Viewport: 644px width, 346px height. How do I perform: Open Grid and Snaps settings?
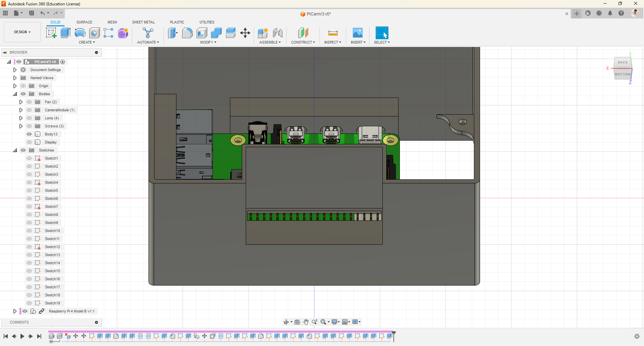tap(345, 322)
